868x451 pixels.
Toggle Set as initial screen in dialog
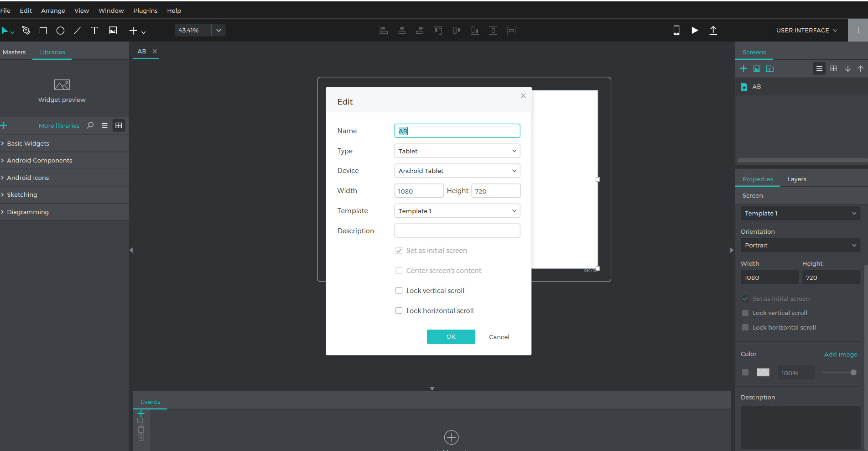click(399, 250)
